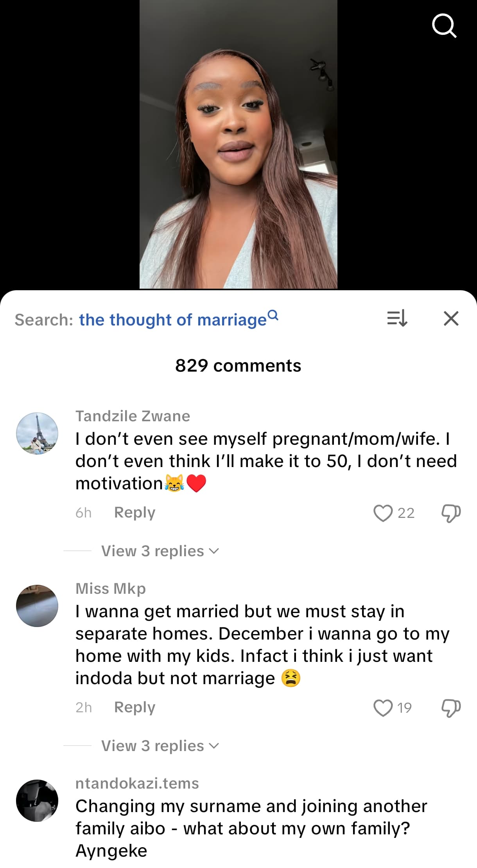Viewport: 477px width, 868px height.
Task: Like Miss Mkp's comment
Action: 383,708
